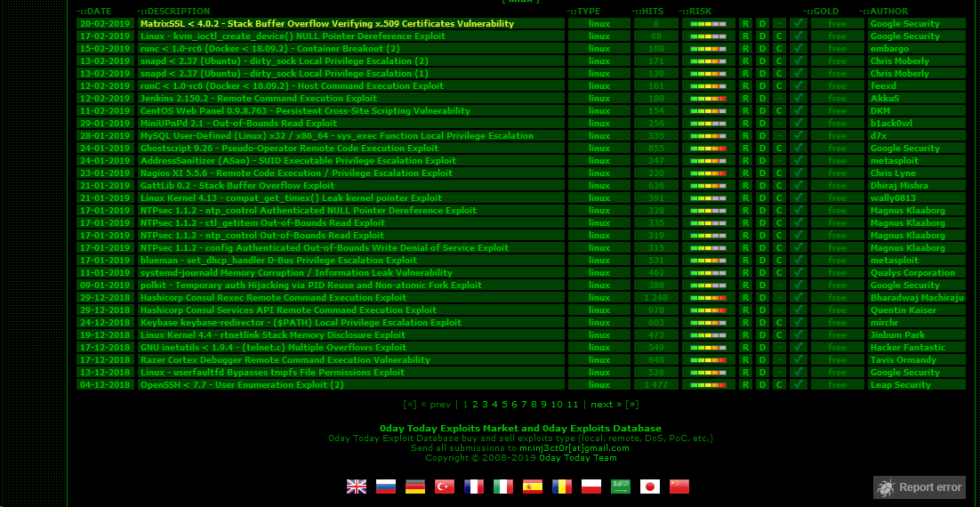Click the C icon in the polkit row

(x=779, y=286)
